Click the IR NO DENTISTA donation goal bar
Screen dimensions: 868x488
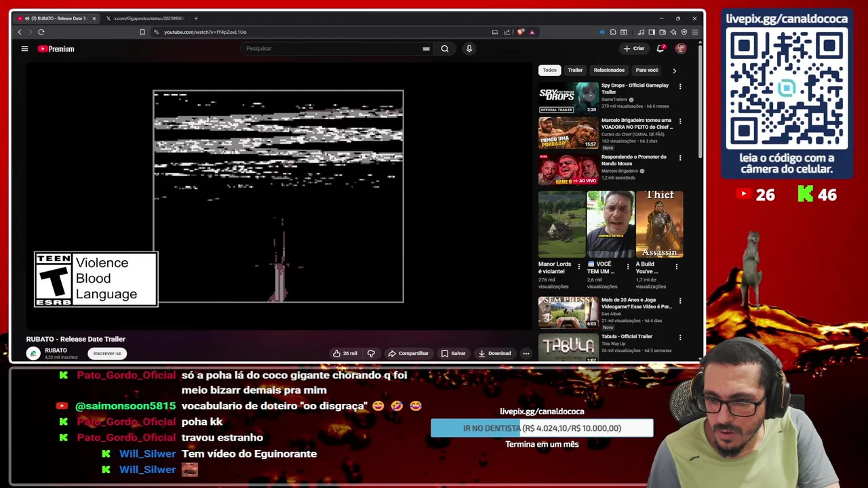click(x=542, y=428)
